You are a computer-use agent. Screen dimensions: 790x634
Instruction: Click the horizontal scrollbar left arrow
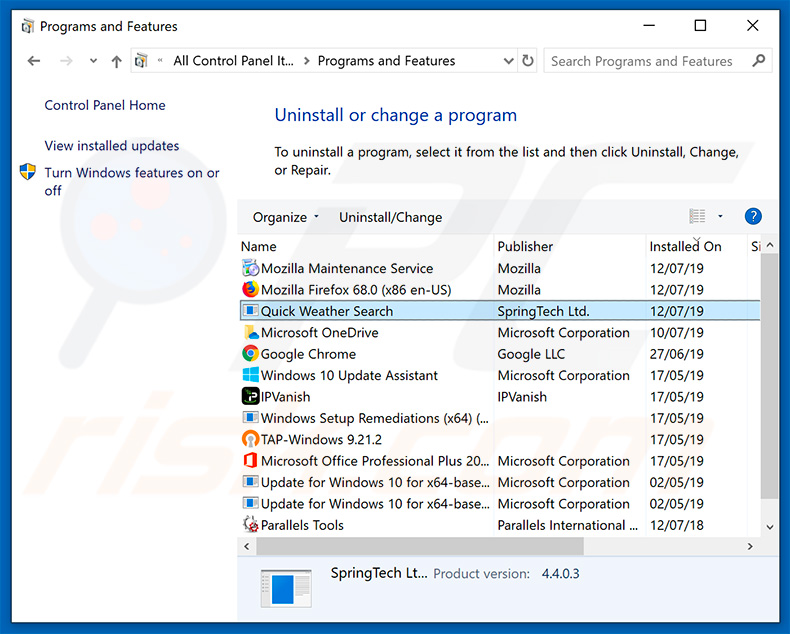(x=246, y=546)
